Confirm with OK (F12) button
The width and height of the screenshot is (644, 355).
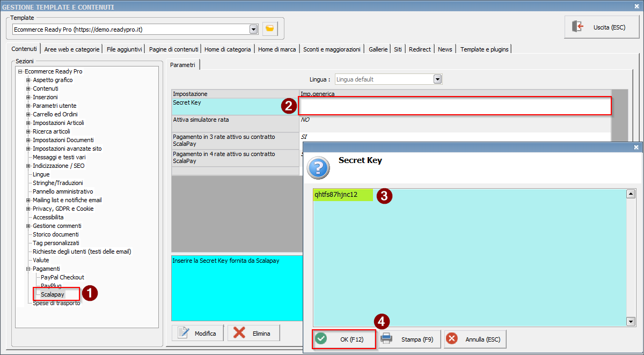344,339
